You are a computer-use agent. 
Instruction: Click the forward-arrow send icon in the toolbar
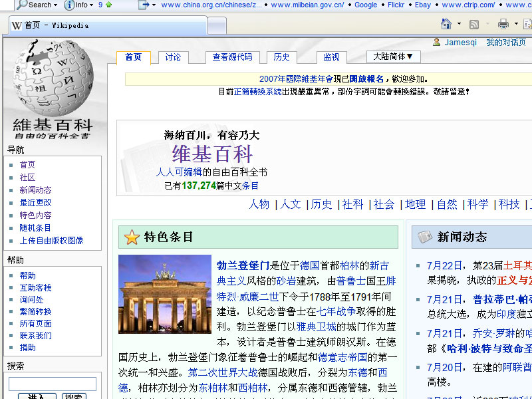[x=143, y=6]
